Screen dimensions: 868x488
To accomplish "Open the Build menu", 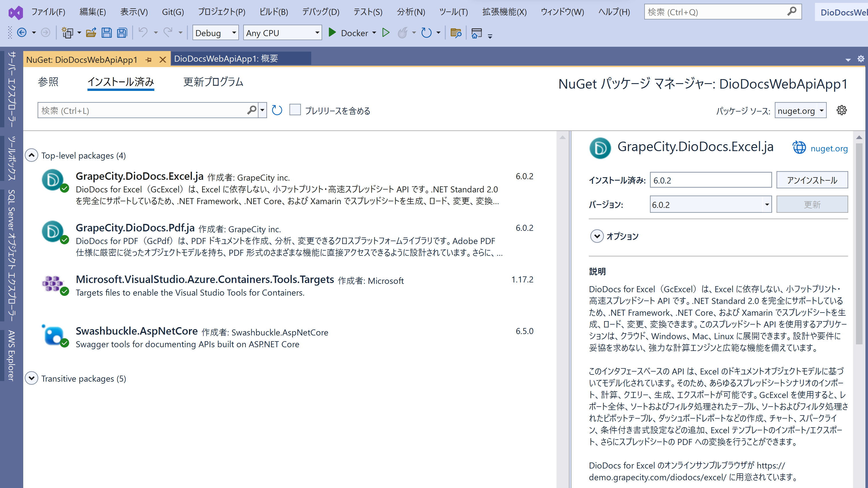I will (x=274, y=12).
